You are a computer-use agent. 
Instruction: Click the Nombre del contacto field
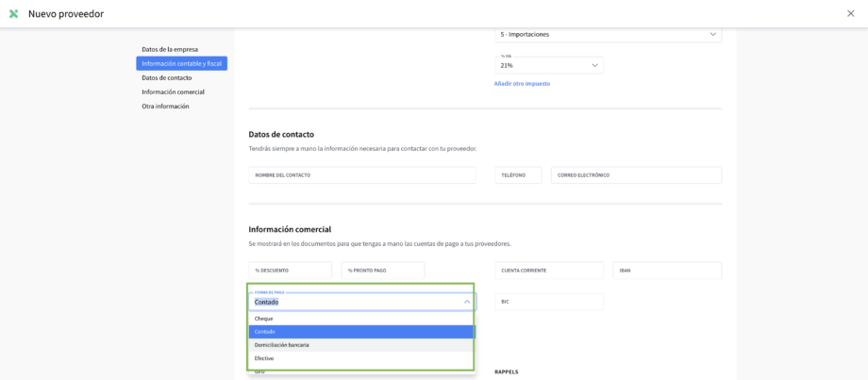[x=361, y=175]
